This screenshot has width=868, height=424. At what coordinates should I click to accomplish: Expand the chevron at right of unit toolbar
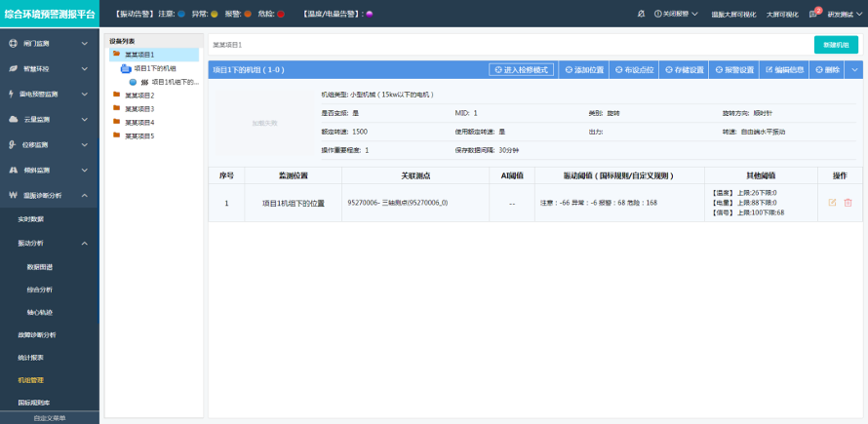[854, 70]
